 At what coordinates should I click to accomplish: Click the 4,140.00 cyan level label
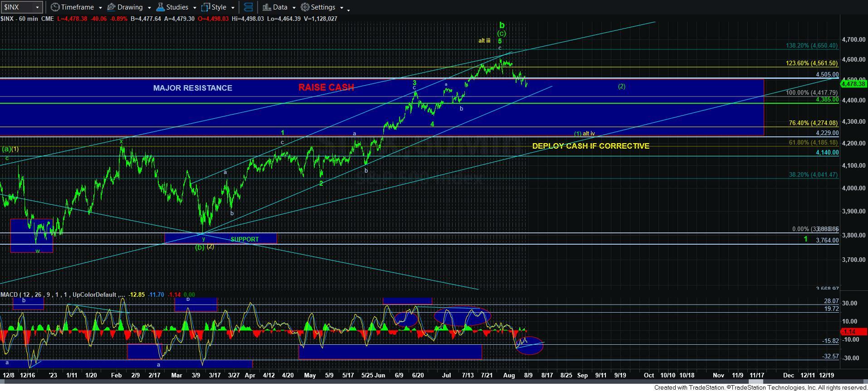827,153
